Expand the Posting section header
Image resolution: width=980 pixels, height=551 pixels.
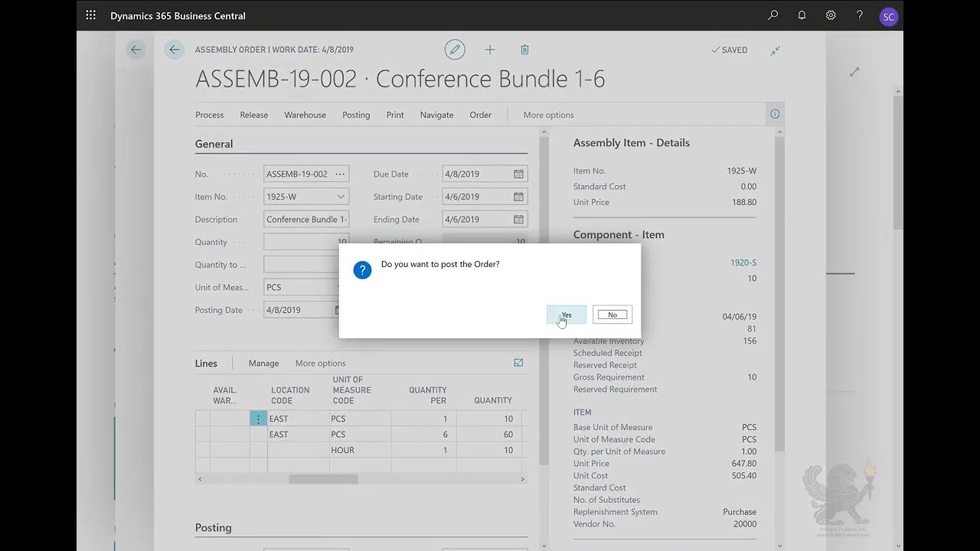[213, 528]
